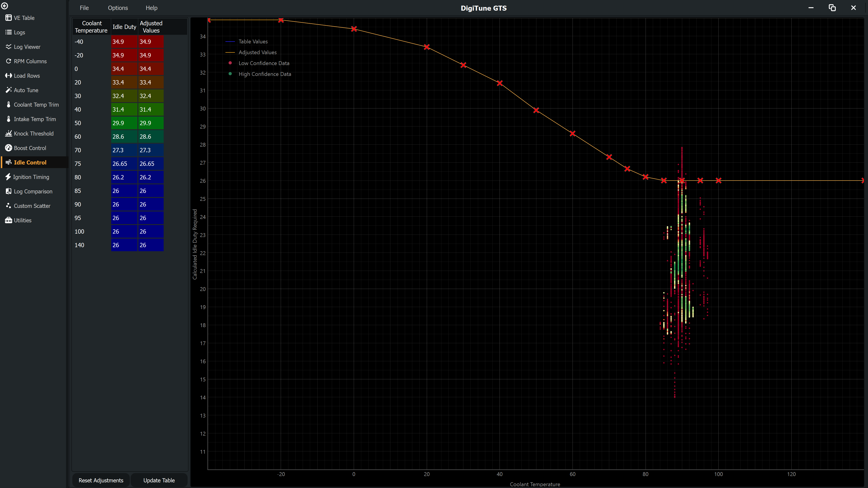Viewport: 868px width, 488px height.
Task: Click the curve point at 60 degrees
Action: 573,133
